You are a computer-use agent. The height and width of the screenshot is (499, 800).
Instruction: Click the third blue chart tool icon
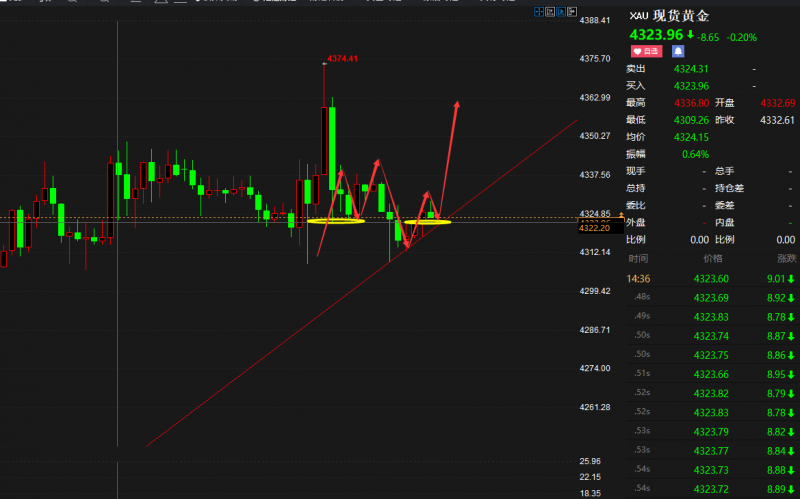click(x=560, y=13)
